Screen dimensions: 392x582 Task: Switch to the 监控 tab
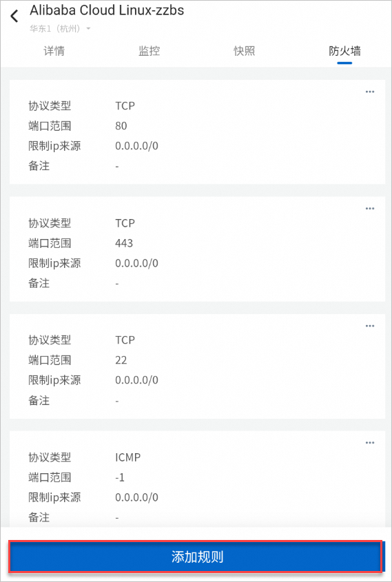149,51
